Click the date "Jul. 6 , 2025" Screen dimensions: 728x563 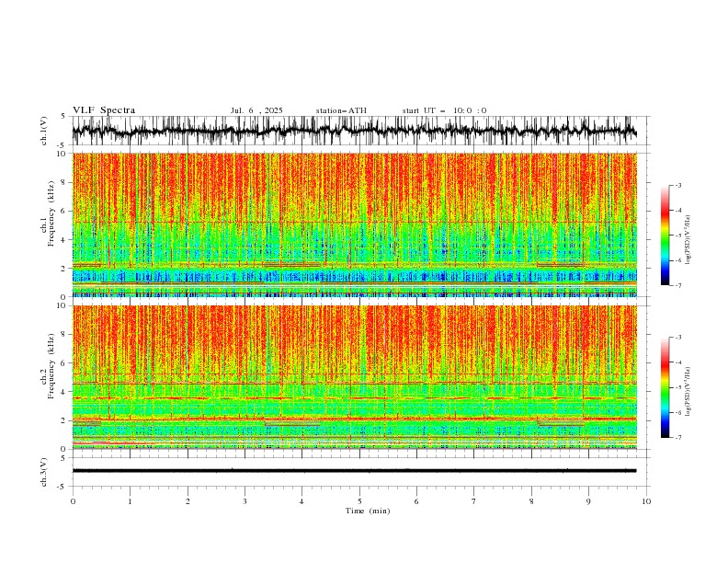tap(256, 110)
